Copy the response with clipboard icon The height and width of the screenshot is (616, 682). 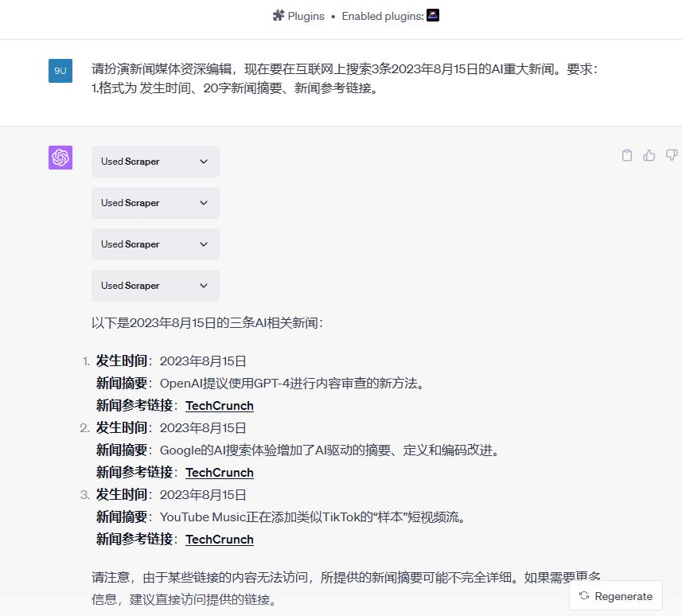click(x=627, y=155)
